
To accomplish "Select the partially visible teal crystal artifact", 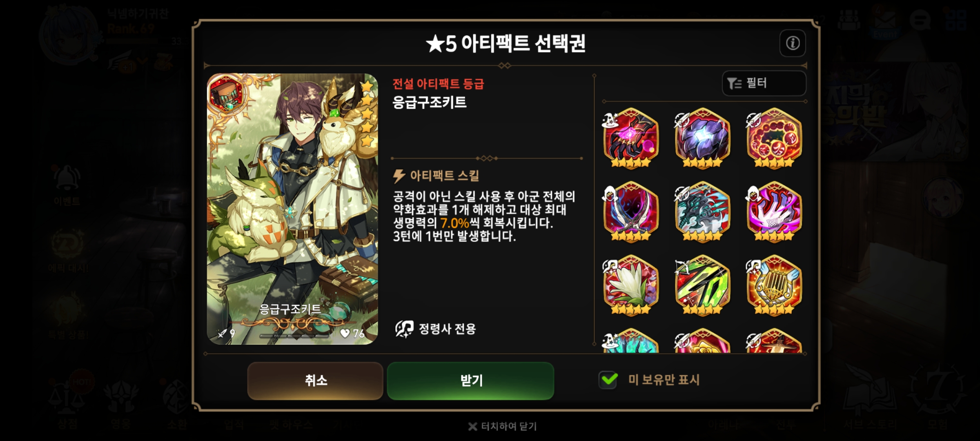I will [631, 341].
